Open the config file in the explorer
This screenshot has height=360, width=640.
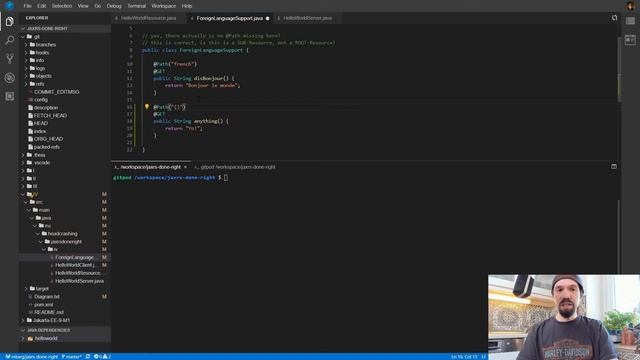40,100
